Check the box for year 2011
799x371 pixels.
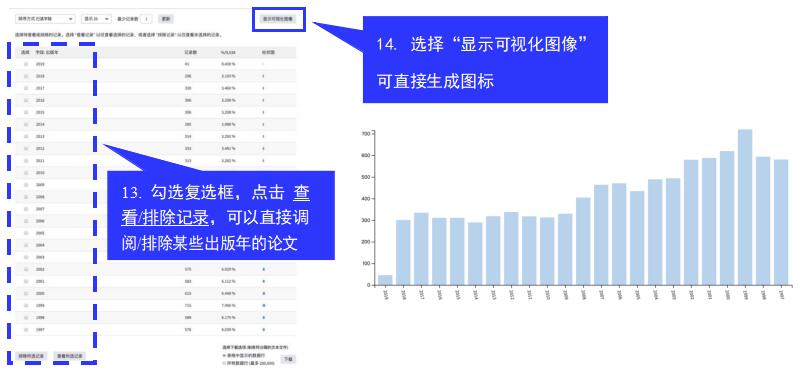(26, 161)
